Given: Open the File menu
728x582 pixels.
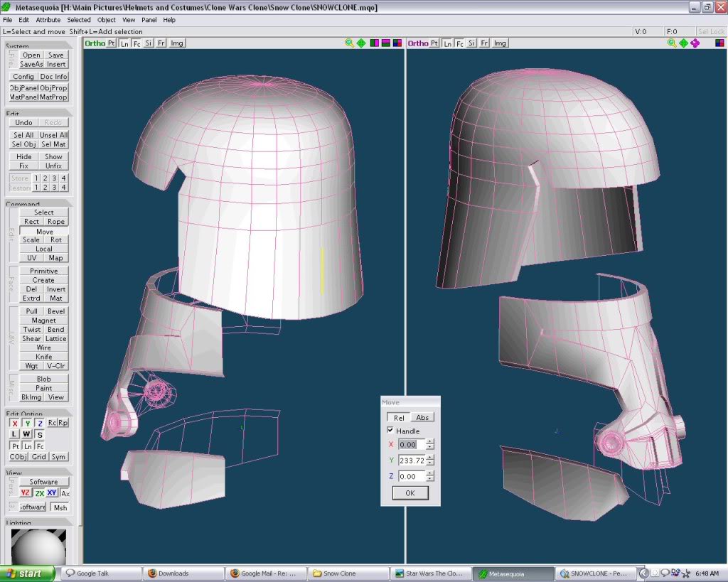Looking at the screenshot, I should click(x=7, y=20).
